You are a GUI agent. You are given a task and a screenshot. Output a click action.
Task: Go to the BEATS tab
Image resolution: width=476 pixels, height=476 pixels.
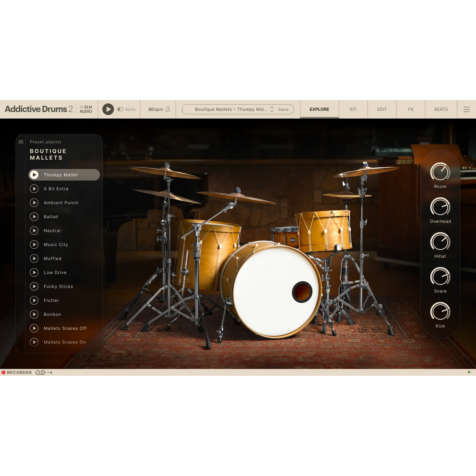[x=441, y=109]
